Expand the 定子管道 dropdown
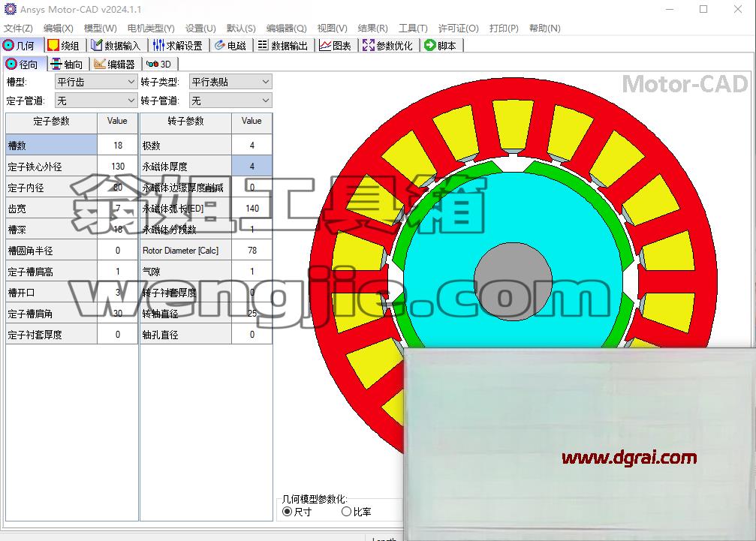The height and width of the screenshot is (541, 756). click(96, 101)
